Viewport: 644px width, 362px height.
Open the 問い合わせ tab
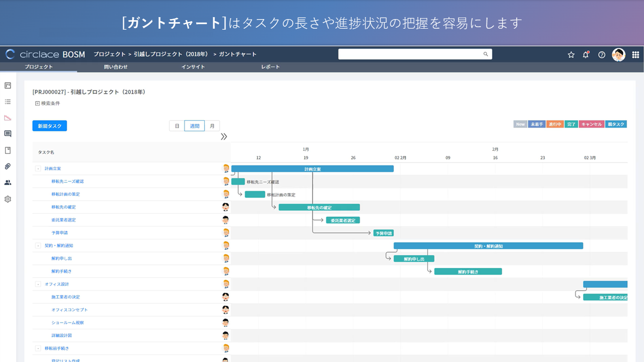[x=116, y=67]
